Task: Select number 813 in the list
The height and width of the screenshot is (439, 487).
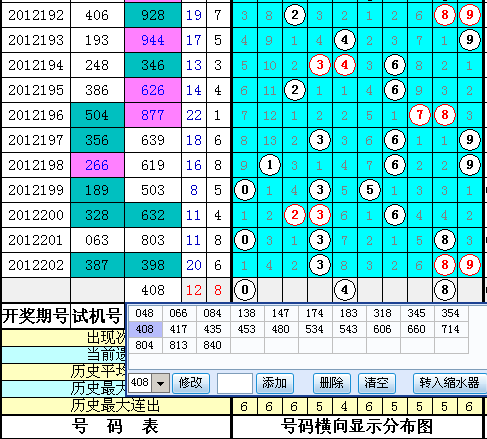Action: pyautogui.click(x=179, y=345)
